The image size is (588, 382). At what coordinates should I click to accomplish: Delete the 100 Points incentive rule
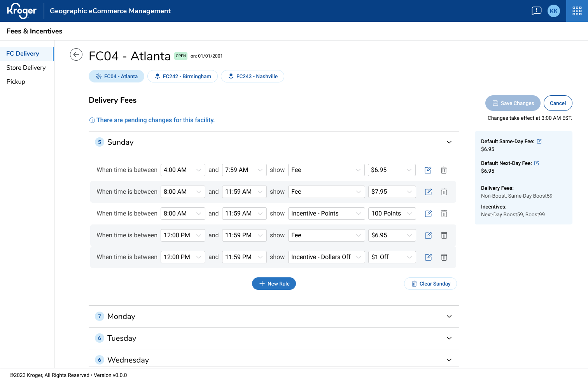click(x=444, y=214)
